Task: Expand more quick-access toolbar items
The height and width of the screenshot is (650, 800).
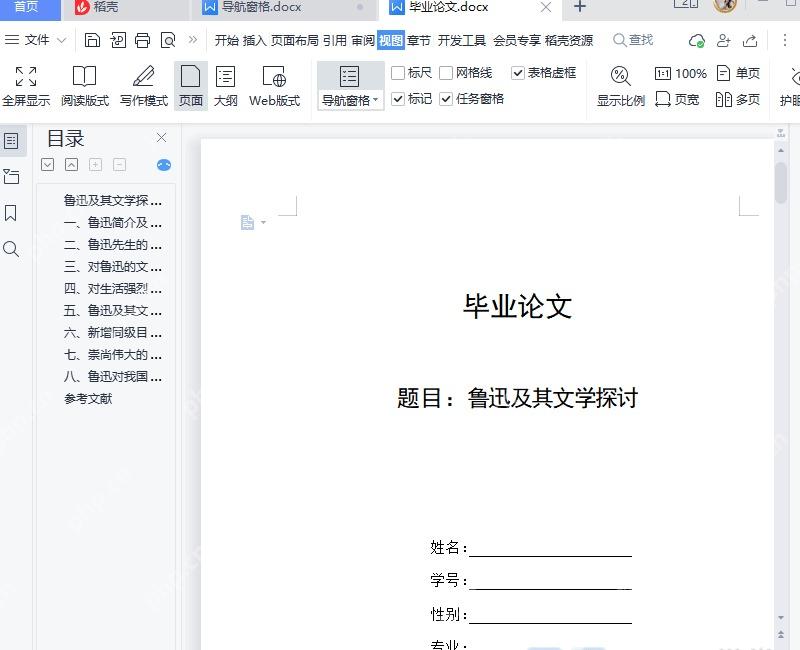Action: point(192,39)
